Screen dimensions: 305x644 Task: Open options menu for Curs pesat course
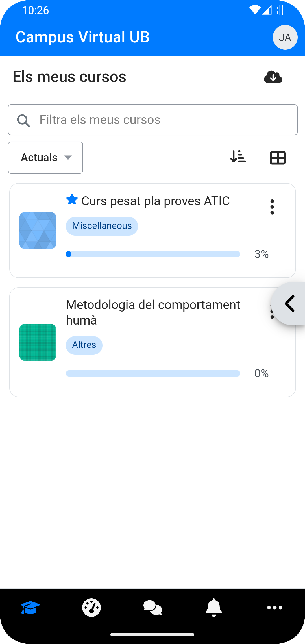coord(272,207)
